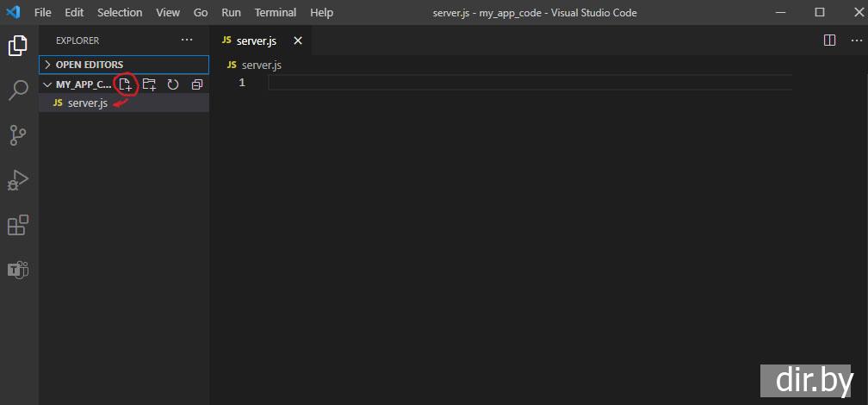Expand the Open Editors section

[x=124, y=65]
